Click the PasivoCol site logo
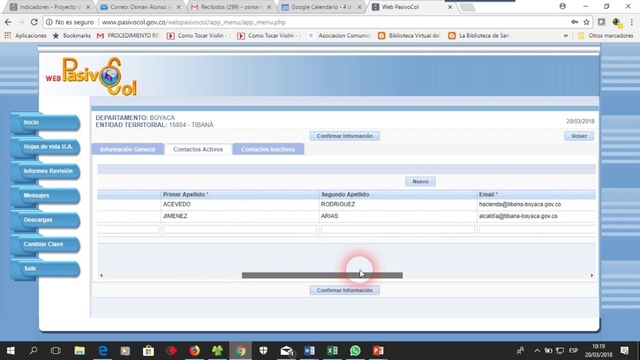The image size is (640, 360). point(91,76)
